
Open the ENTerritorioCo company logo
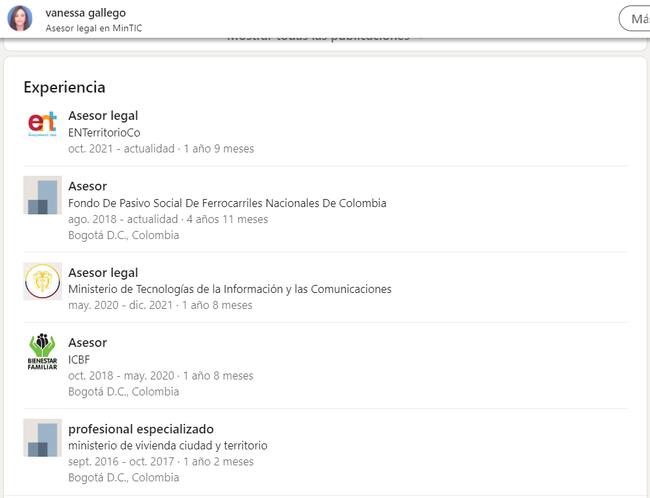(42, 124)
